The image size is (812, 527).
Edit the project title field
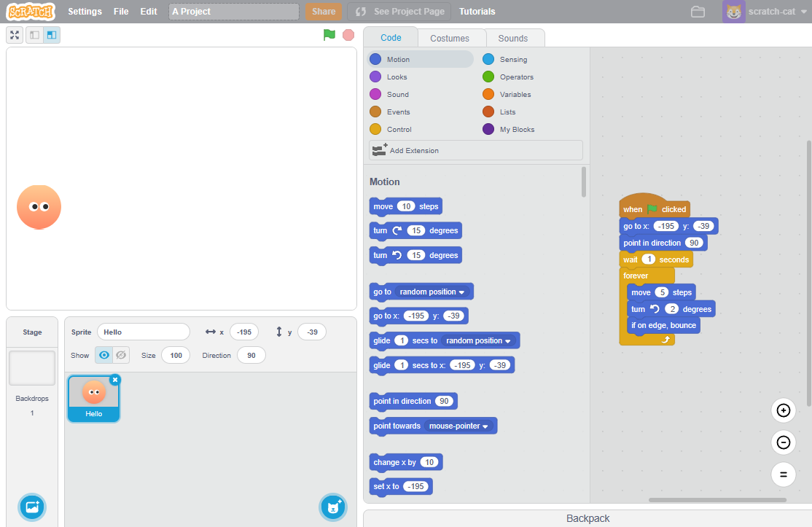click(x=233, y=12)
